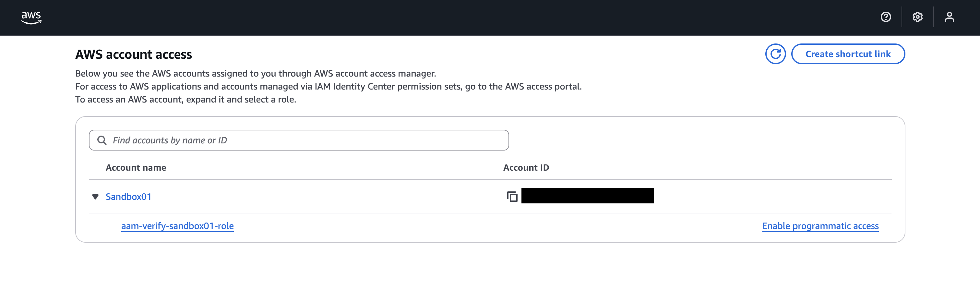Focus the Find accounts search field
980x303 pixels.
(299, 140)
